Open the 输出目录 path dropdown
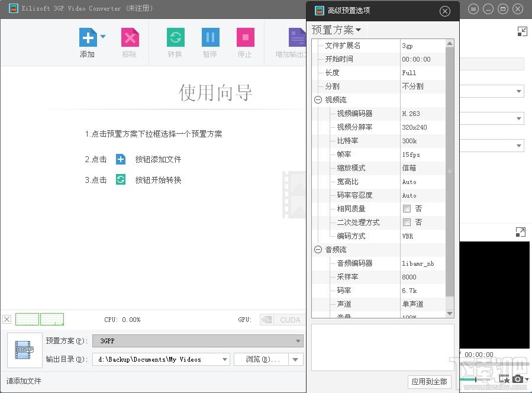532x393 pixels. (224, 359)
